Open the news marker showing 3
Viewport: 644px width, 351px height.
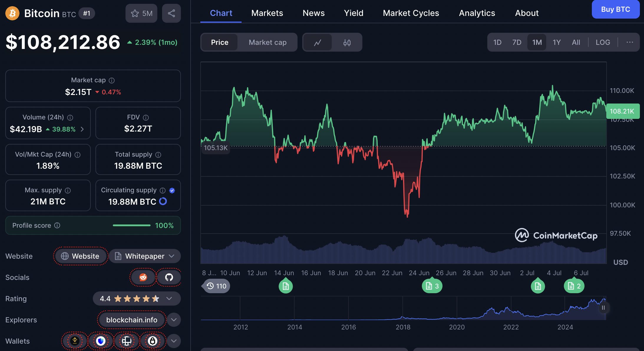pyautogui.click(x=432, y=286)
